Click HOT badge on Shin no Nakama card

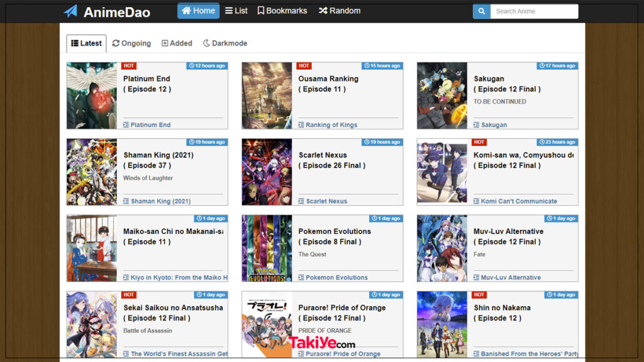pos(479,295)
